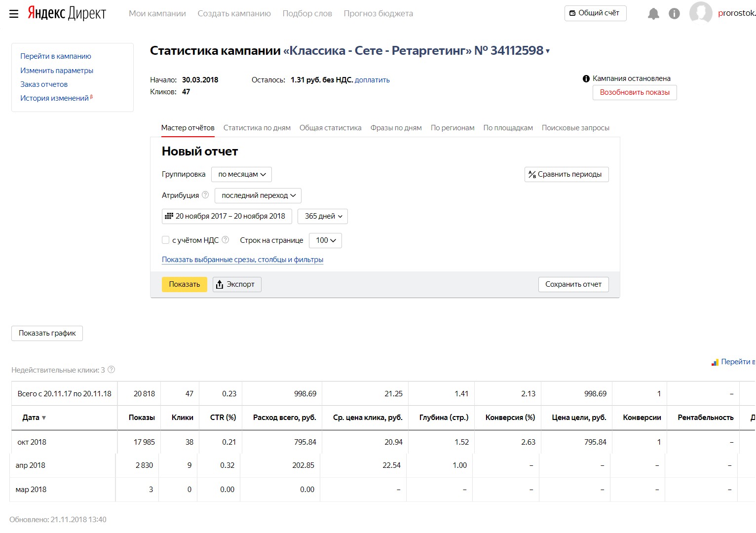The height and width of the screenshot is (533, 756).
Task: Open the date range picker field
Action: point(227,216)
